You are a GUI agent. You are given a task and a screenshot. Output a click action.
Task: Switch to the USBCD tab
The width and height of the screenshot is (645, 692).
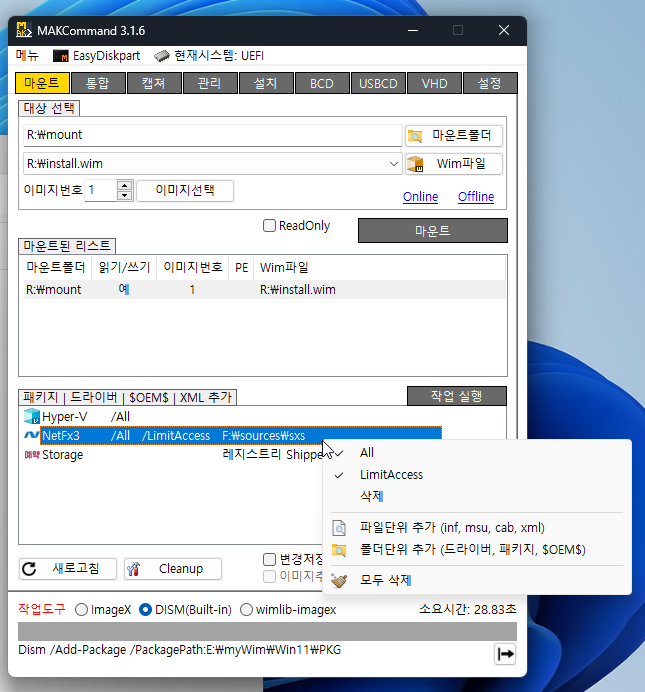coord(378,83)
